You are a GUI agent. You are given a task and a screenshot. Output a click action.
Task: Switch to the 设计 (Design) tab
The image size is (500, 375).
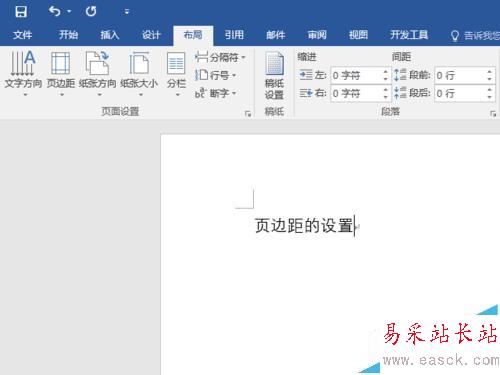pyautogui.click(x=151, y=35)
